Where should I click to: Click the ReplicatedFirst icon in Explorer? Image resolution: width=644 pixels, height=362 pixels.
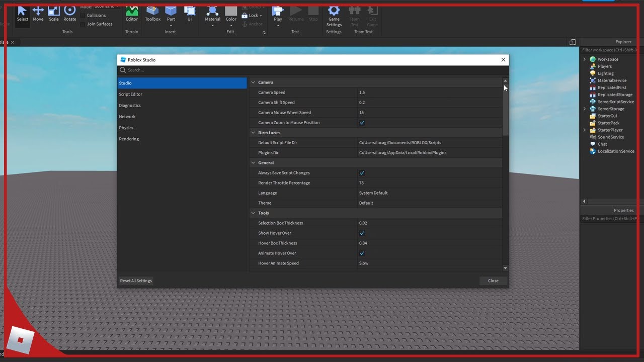coord(593,87)
